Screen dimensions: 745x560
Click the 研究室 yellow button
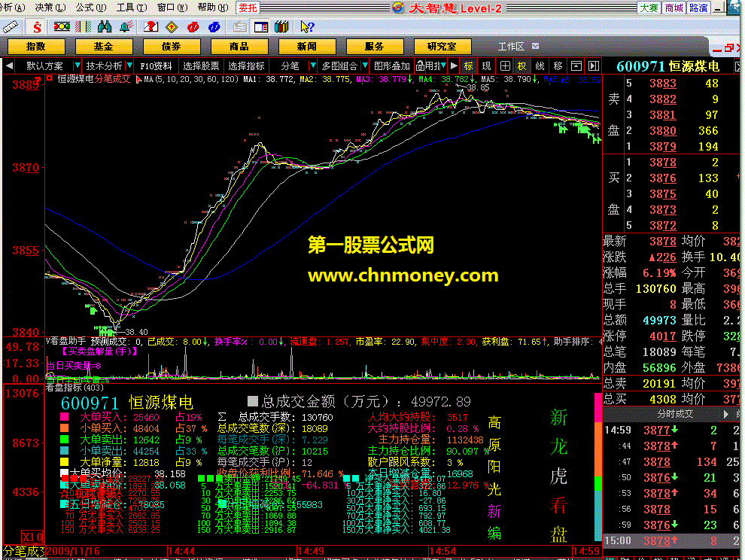(442, 47)
